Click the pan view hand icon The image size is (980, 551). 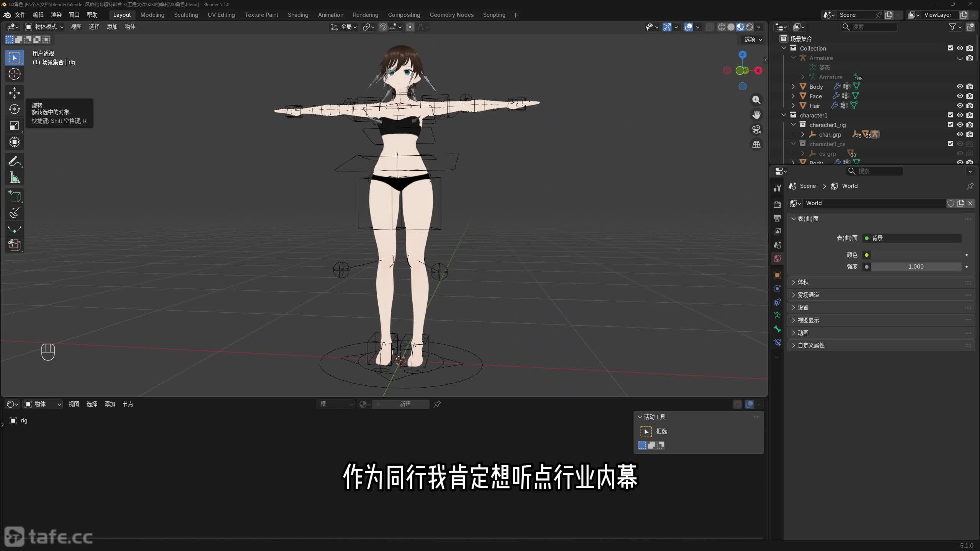(756, 115)
